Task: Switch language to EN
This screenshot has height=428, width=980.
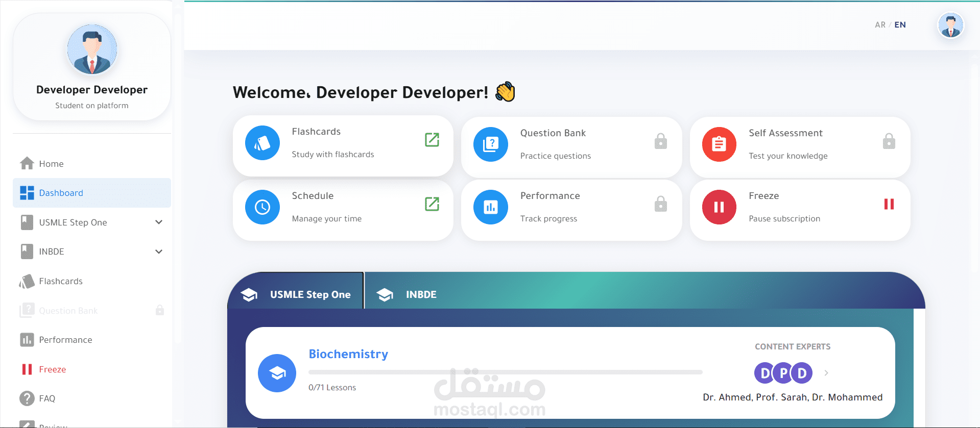Action: [900, 24]
